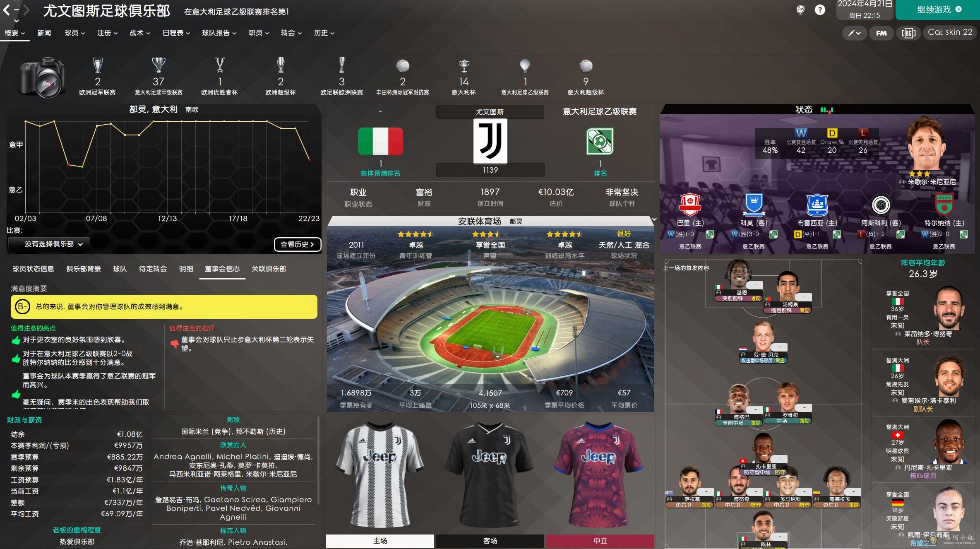Click 博格巴 player in lineup

pyautogui.click(x=740, y=405)
